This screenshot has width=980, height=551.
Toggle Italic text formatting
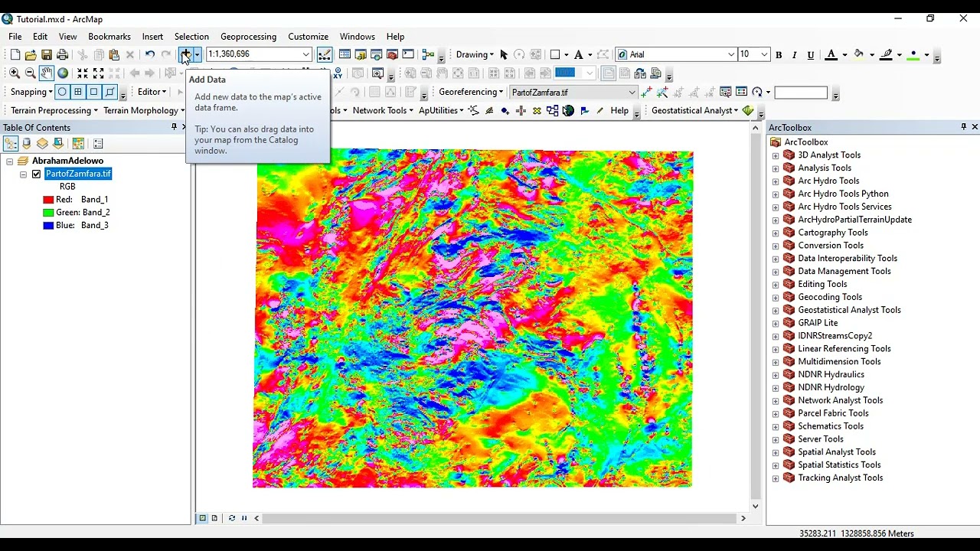(x=795, y=54)
